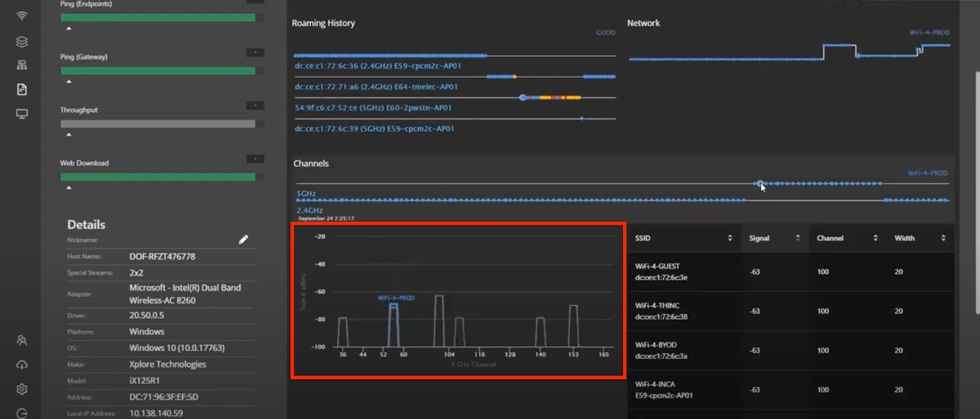
Task: Open the network topology sidebar icon
Action: tap(22, 65)
